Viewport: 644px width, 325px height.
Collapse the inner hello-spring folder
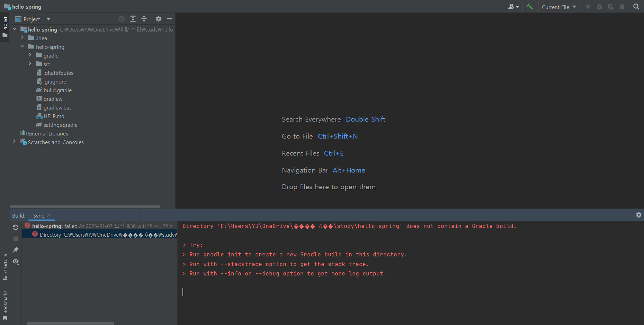tap(23, 46)
